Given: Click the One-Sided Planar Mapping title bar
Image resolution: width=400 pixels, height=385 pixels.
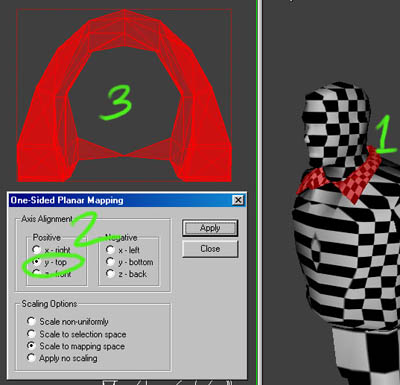Looking at the screenshot, I should pyautogui.click(x=127, y=200).
